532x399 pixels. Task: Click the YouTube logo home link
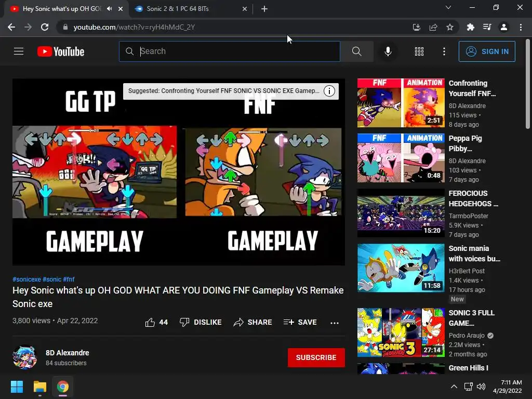click(x=61, y=51)
